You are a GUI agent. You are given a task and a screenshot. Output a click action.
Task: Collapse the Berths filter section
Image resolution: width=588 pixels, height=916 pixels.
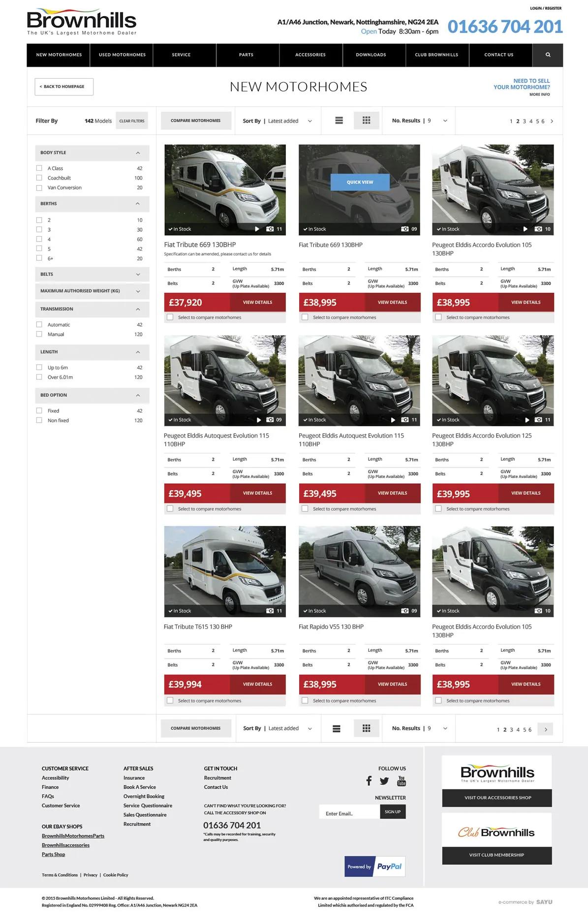(x=92, y=204)
